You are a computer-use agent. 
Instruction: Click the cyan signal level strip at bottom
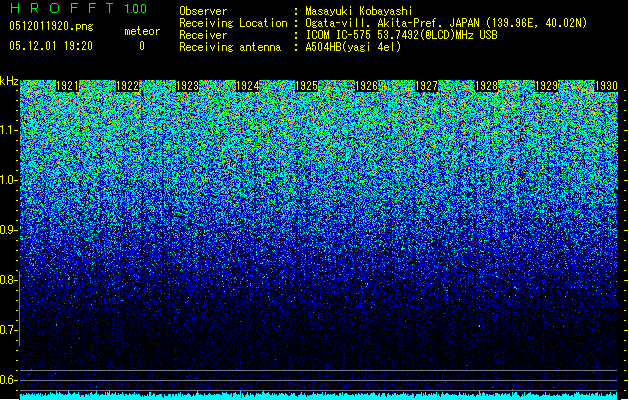click(x=319, y=396)
